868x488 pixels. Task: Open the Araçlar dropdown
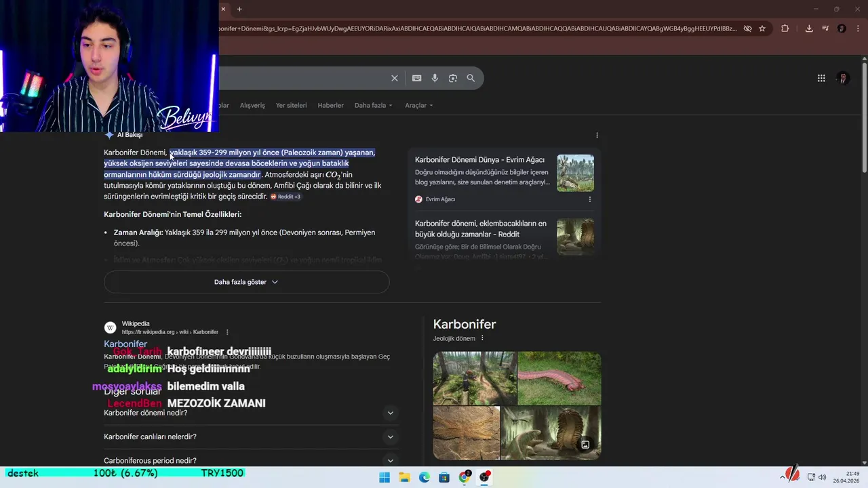point(418,105)
